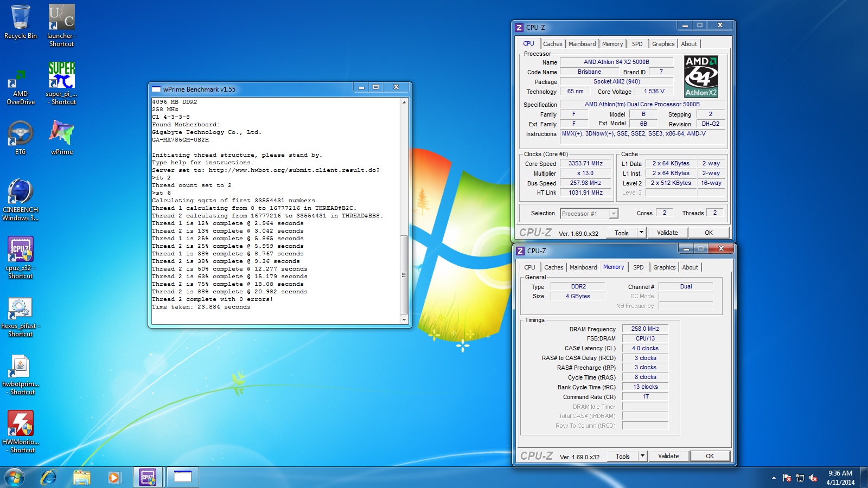Image resolution: width=868 pixels, height=488 pixels.
Task: Click OK in upper CPU-Z window
Action: tap(709, 233)
